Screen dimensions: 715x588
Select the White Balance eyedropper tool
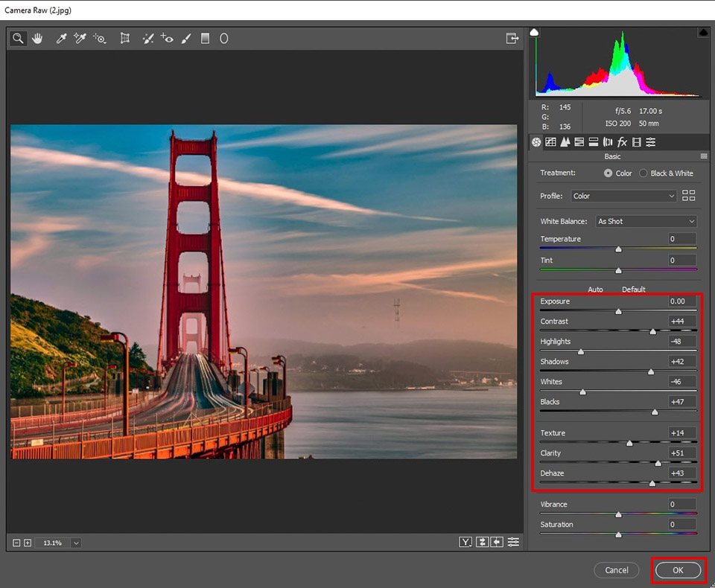62,38
